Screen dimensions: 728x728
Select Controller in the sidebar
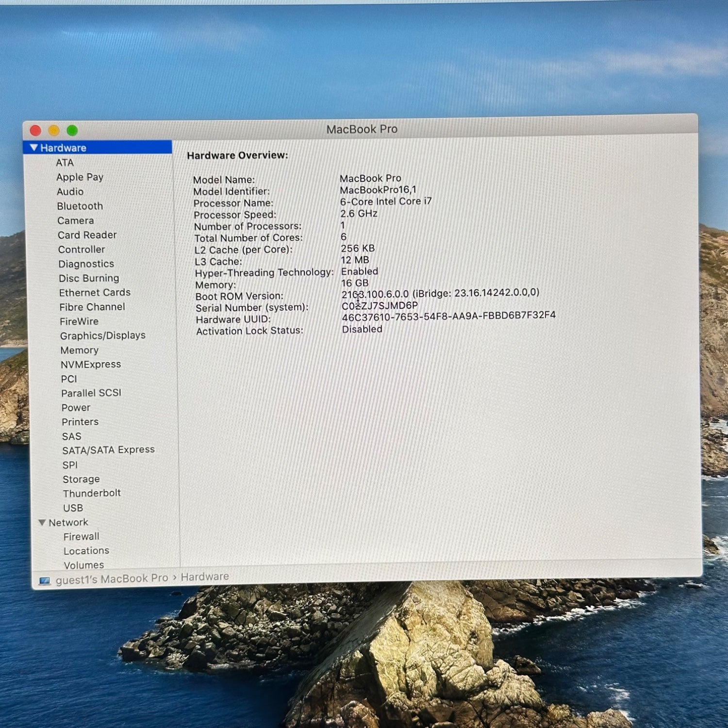82,249
